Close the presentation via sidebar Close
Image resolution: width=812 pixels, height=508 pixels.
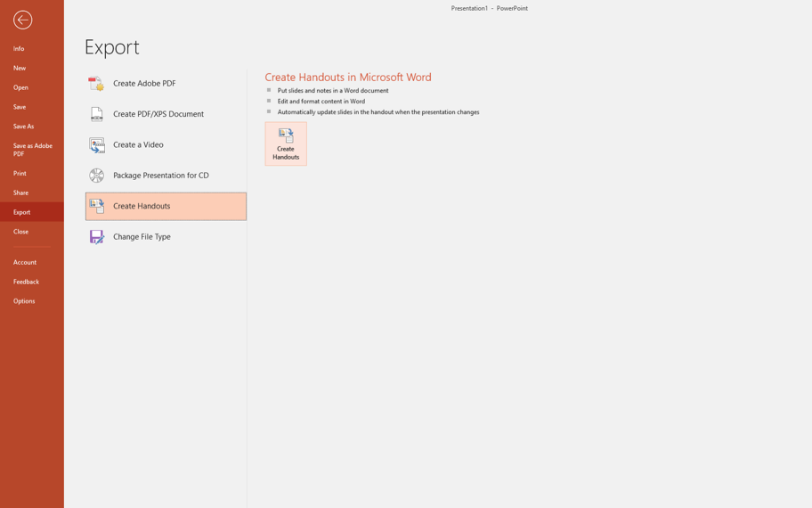[20, 232]
